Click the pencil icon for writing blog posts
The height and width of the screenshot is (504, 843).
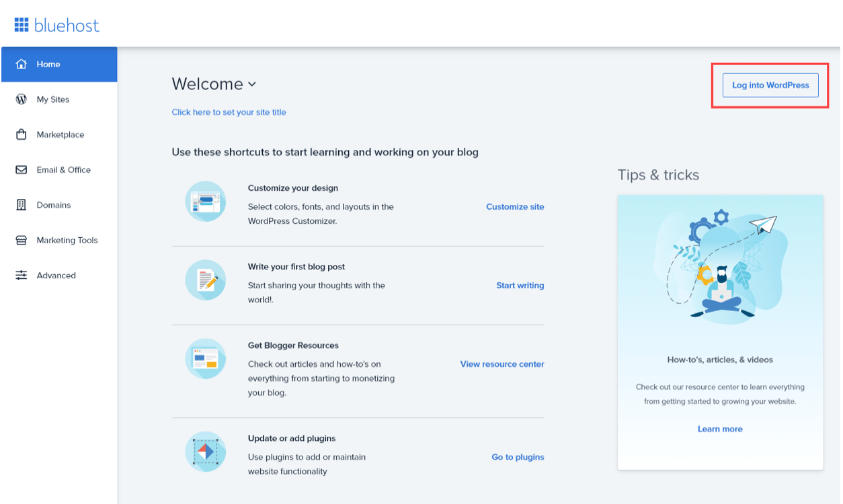pyautogui.click(x=206, y=280)
